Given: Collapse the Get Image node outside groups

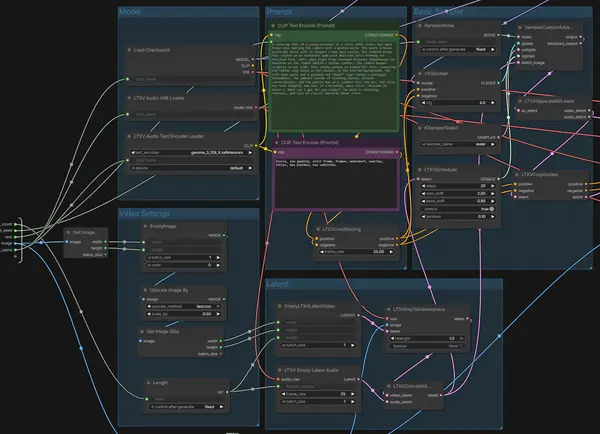Looking at the screenshot, I should pyautogui.click(x=68, y=232).
